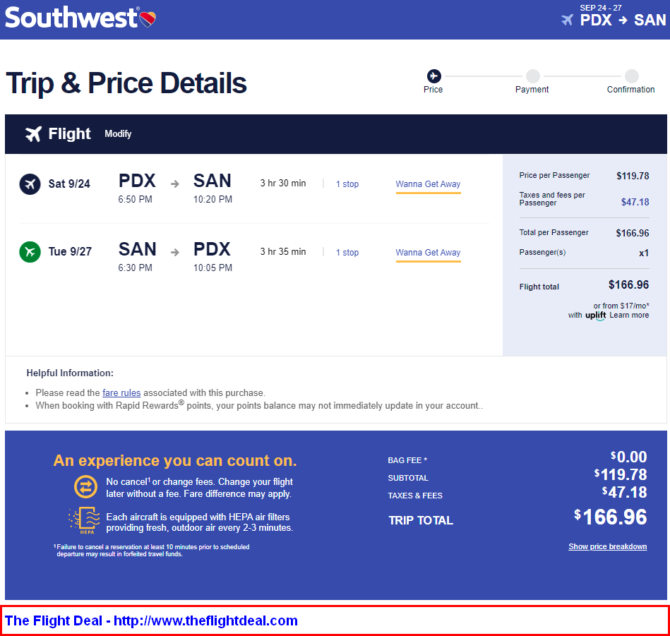Image resolution: width=670 pixels, height=636 pixels.
Task: Click the Southwest wordmark in header
Action: coord(68,19)
